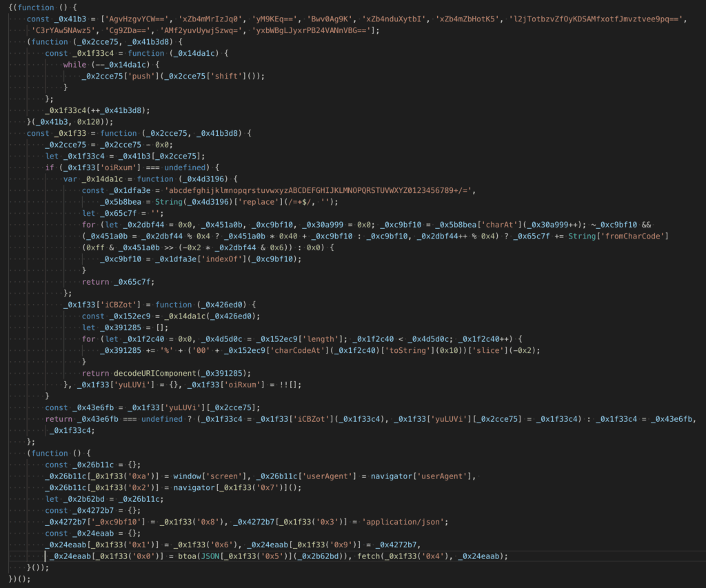Viewport: 706px width, 588px height.
Task: Click the 'shift' property string
Action: click(226, 76)
